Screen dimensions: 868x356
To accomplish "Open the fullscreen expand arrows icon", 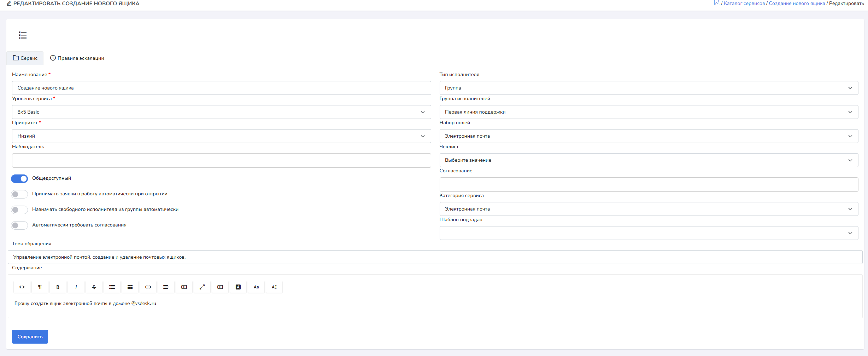I will [202, 287].
